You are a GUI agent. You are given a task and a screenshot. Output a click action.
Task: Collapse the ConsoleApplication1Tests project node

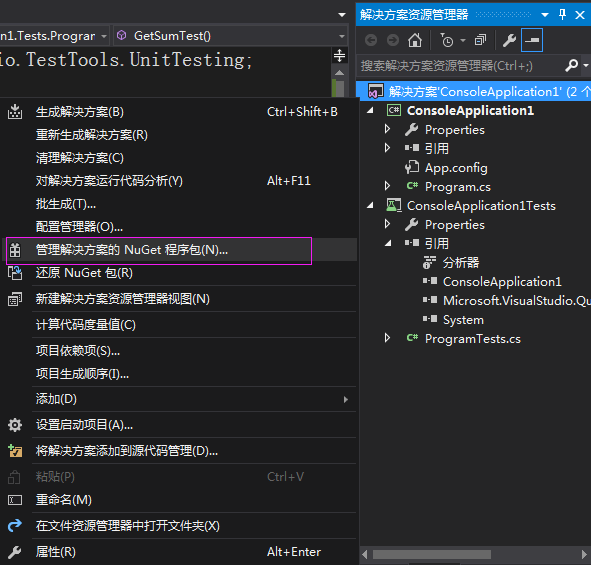click(x=371, y=205)
